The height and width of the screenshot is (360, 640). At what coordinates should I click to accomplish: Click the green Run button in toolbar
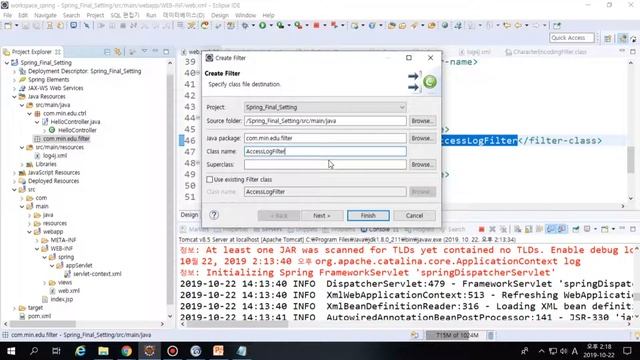point(262,25)
